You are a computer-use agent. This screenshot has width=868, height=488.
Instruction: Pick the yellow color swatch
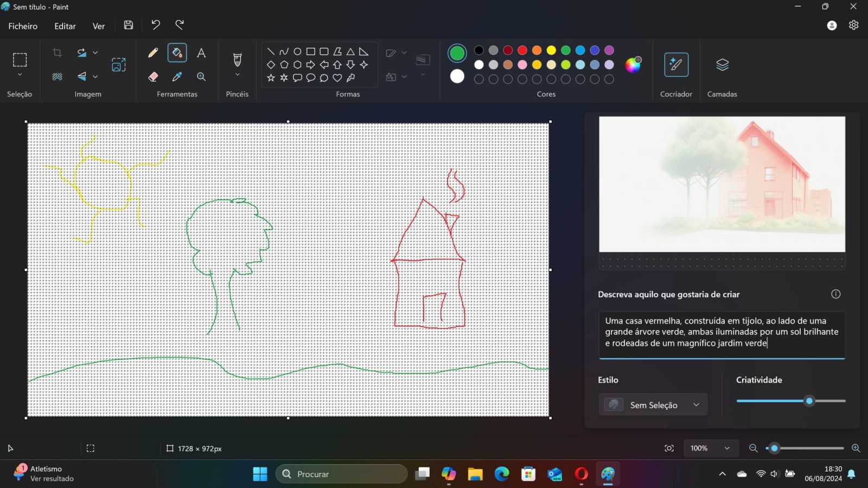(551, 50)
